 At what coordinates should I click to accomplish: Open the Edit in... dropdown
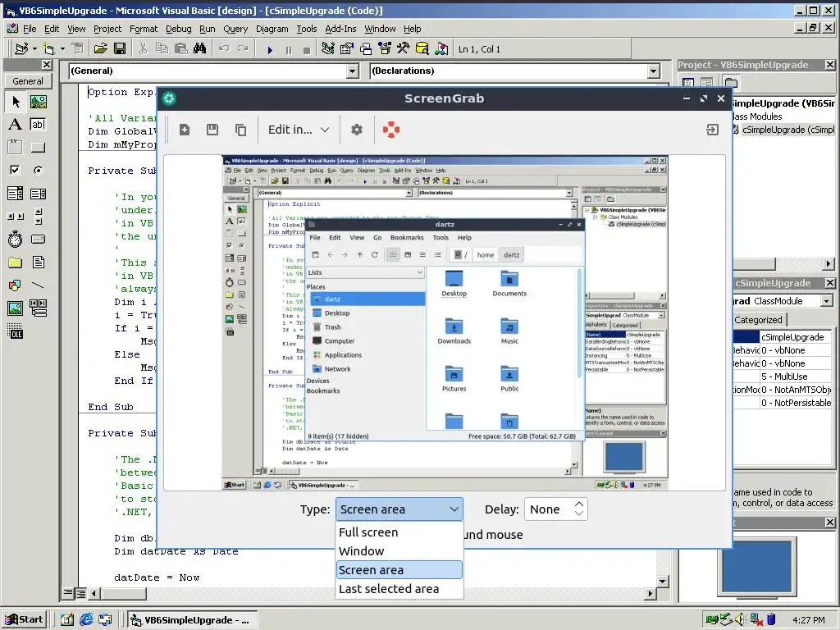pyautogui.click(x=299, y=130)
